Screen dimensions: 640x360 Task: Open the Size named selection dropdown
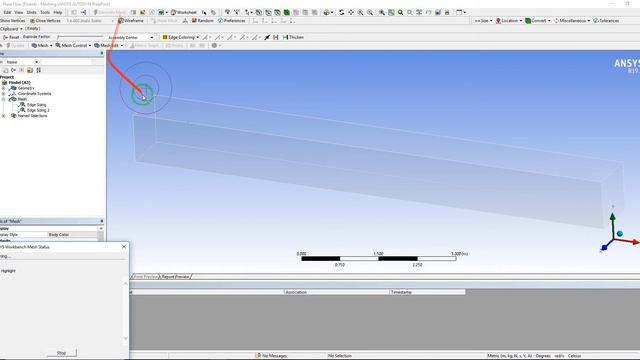(x=483, y=20)
